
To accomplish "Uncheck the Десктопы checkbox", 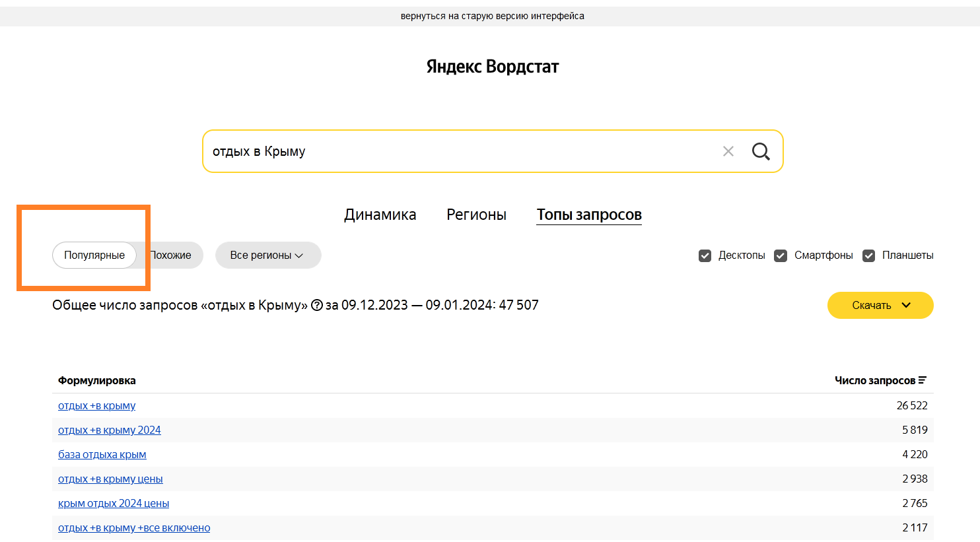I will click(705, 255).
